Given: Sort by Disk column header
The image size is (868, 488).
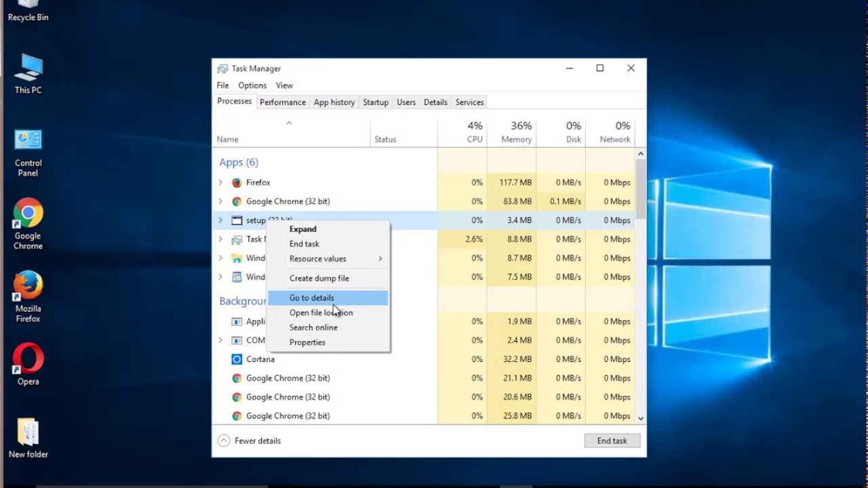Looking at the screenshot, I should 561,132.
